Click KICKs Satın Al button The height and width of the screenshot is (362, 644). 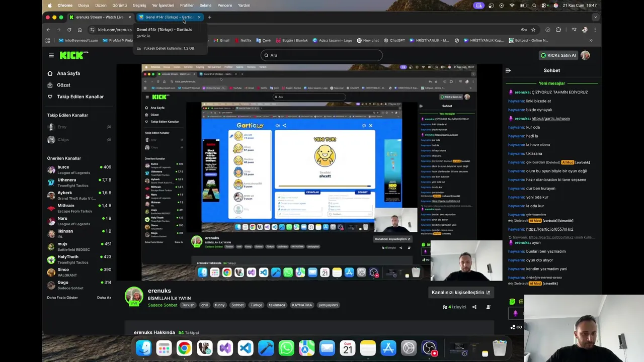pyautogui.click(x=558, y=55)
